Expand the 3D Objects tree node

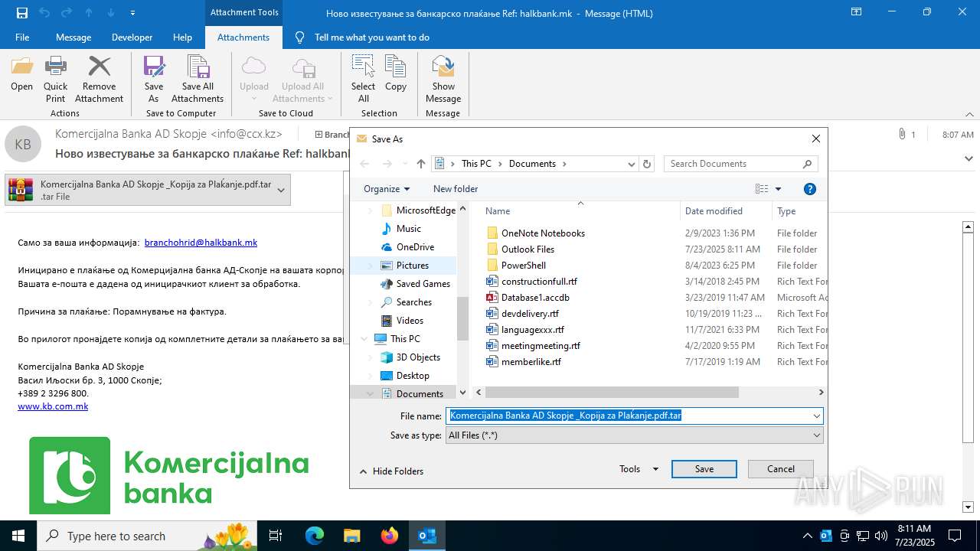(371, 357)
